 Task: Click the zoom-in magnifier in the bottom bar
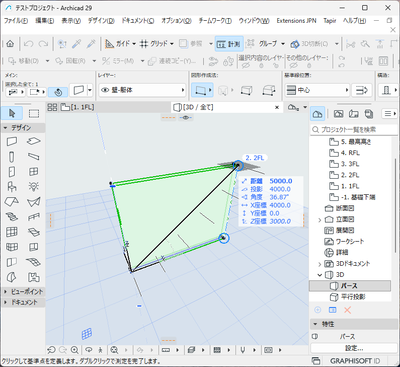75,350
